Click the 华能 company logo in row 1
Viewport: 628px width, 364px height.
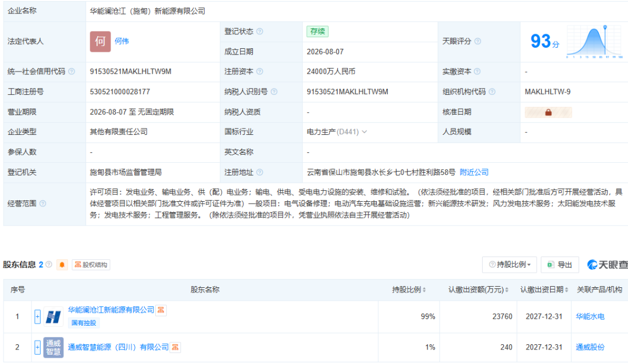(53, 317)
